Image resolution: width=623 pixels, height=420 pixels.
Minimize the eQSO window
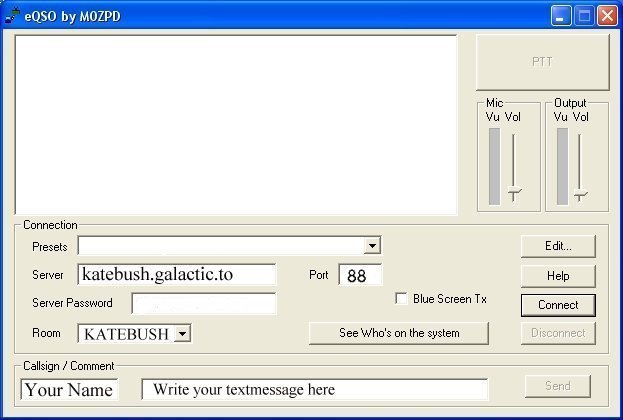point(562,15)
